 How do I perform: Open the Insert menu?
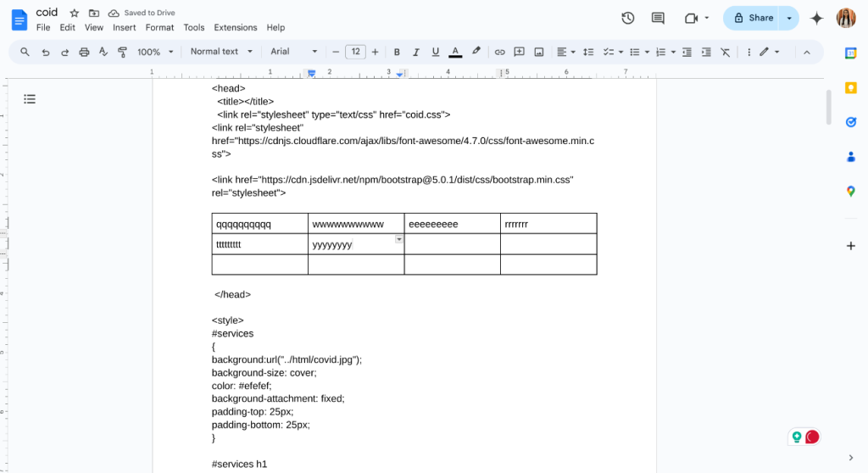(x=125, y=28)
